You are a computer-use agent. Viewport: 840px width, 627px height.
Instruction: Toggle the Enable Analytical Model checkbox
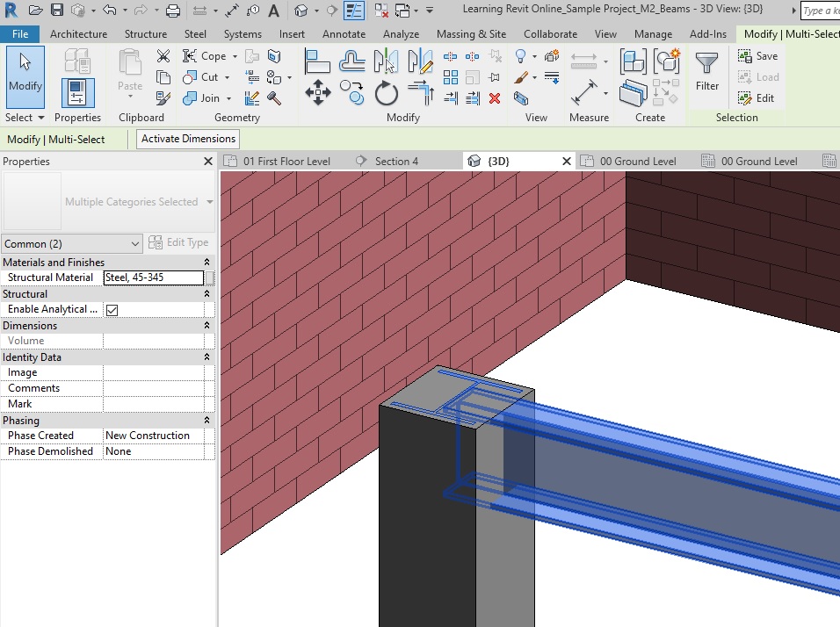click(112, 310)
